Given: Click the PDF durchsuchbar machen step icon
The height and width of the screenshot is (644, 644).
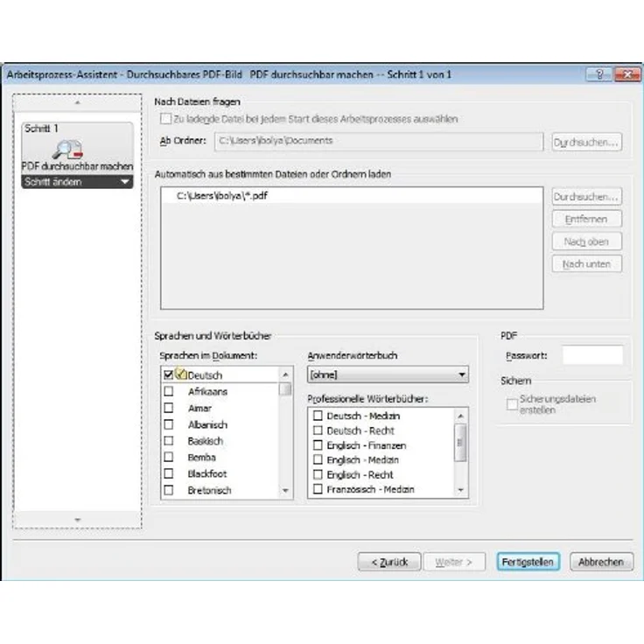Looking at the screenshot, I should [68, 149].
